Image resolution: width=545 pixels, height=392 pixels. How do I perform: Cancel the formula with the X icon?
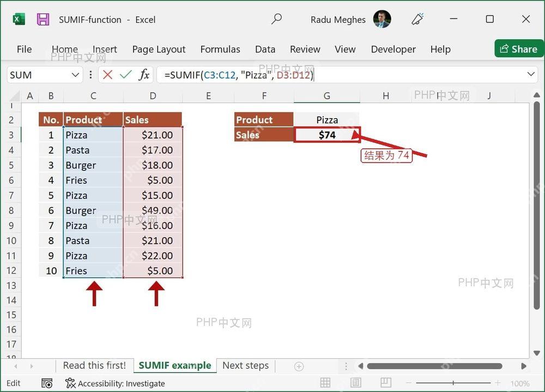(108, 75)
